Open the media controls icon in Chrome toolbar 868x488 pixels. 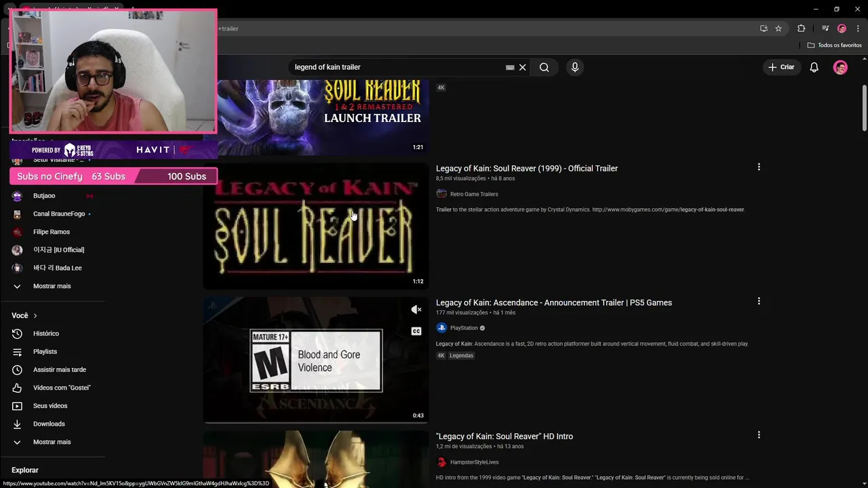pyautogui.click(x=825, y=28)
